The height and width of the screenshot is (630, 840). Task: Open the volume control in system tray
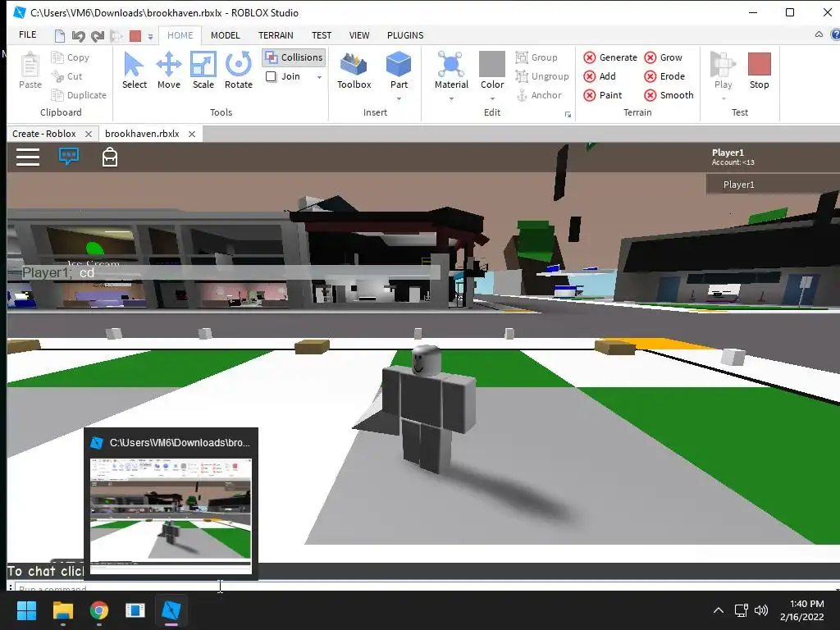[760, 610]
